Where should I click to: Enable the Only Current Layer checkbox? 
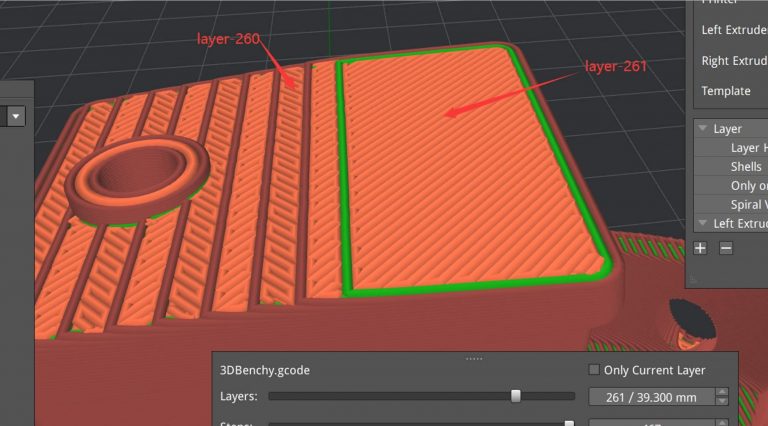pos(594,370)
